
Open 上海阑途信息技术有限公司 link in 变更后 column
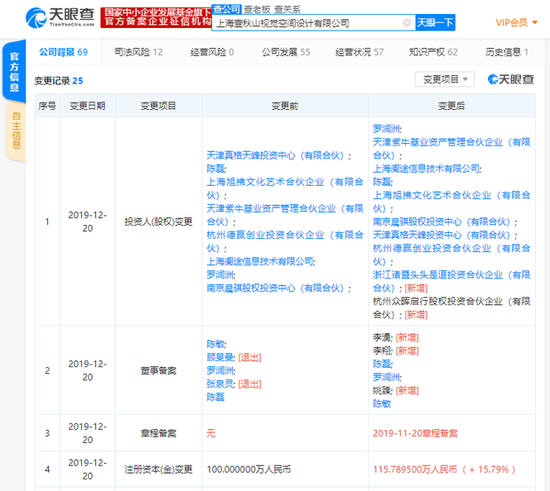coord(427,169)
